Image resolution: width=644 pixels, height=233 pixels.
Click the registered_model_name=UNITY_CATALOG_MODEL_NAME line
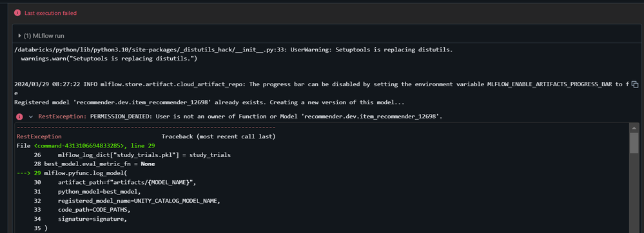(139, 201)
